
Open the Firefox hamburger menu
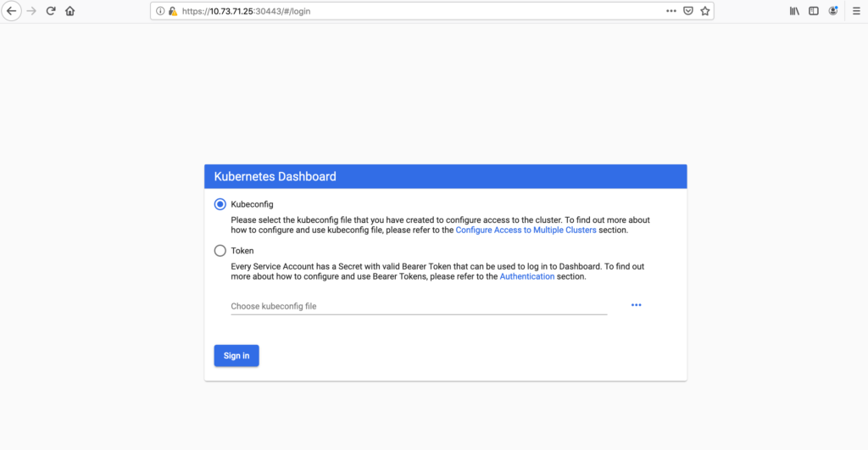pos(856,11)
